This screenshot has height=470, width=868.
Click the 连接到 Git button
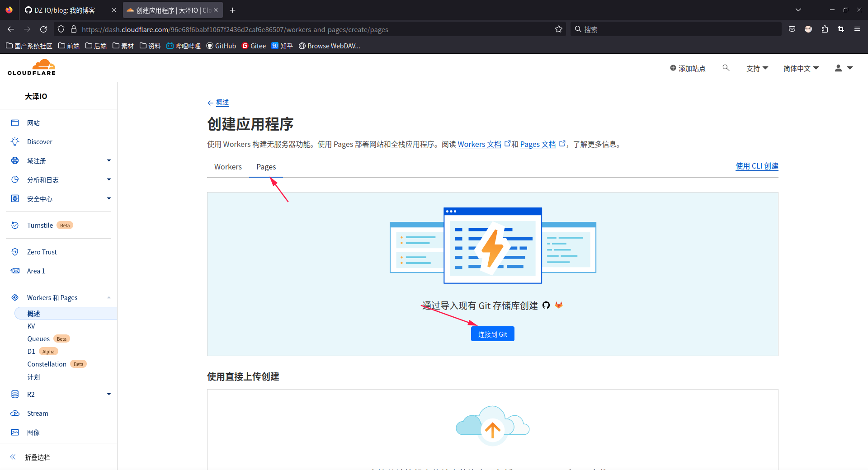[492, 334]
